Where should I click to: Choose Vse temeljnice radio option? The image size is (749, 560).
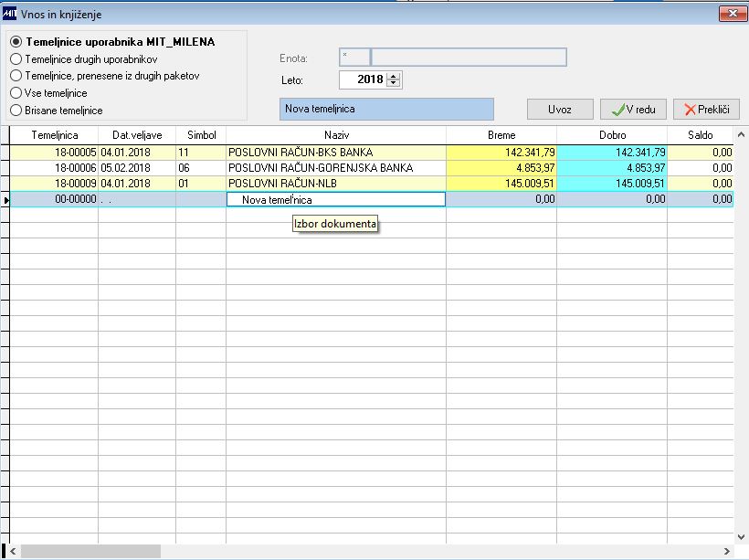48,93
